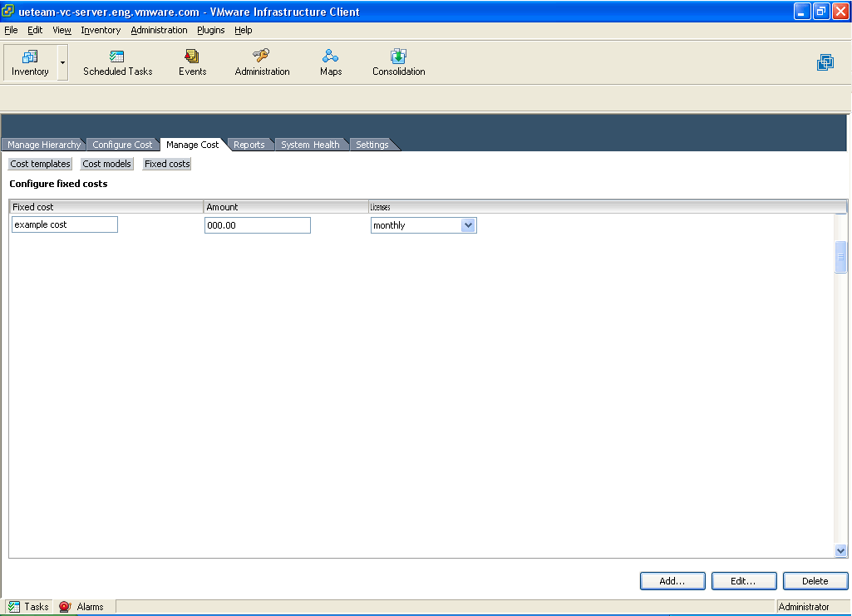Switch to the Configure Cost tab
Screen dimensions: 852x616
(122, 145)
